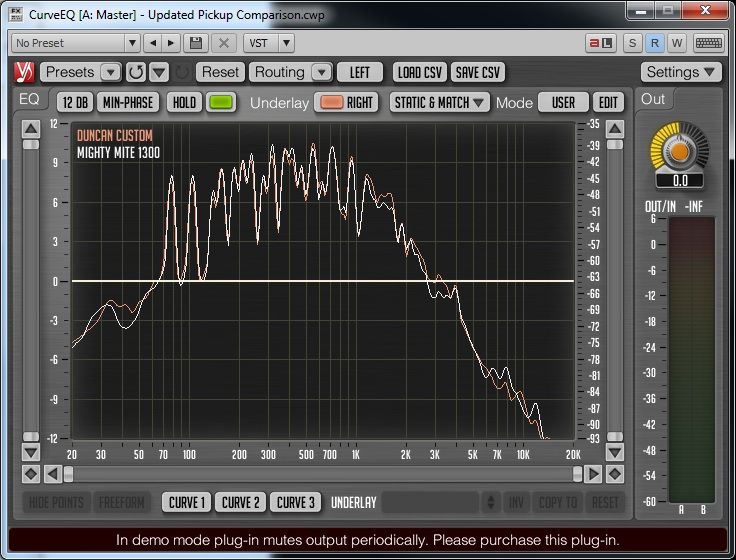Click the Reset button
736x560 pixels.
(x=220, y=72)
